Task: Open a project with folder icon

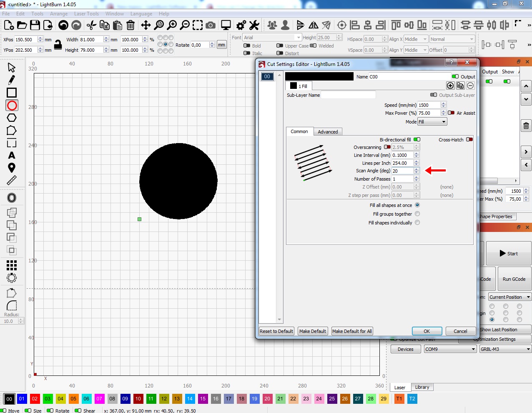Action: [x=22, y=25]
